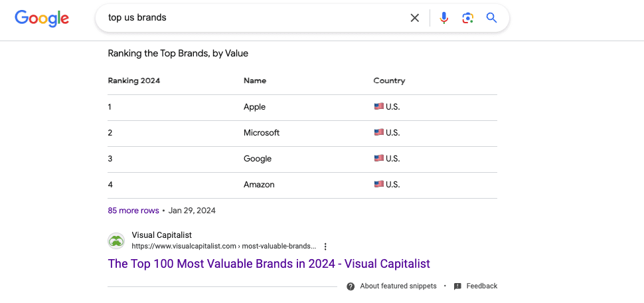Start voice search with the microphone icon
This screenshot has height=303, width=644.
point(444,18)
